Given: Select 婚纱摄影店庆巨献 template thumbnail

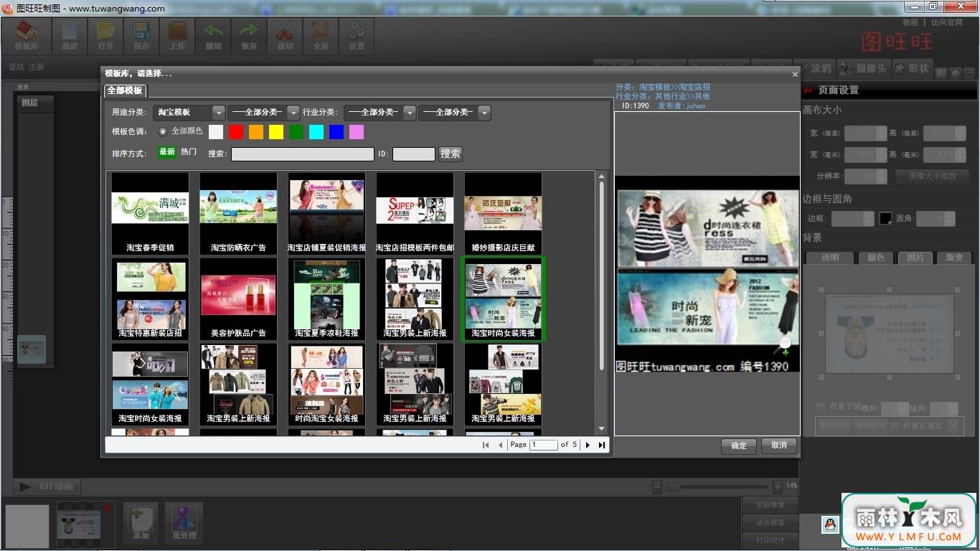Looking at the screenshot, I should [x=503, y=213].
